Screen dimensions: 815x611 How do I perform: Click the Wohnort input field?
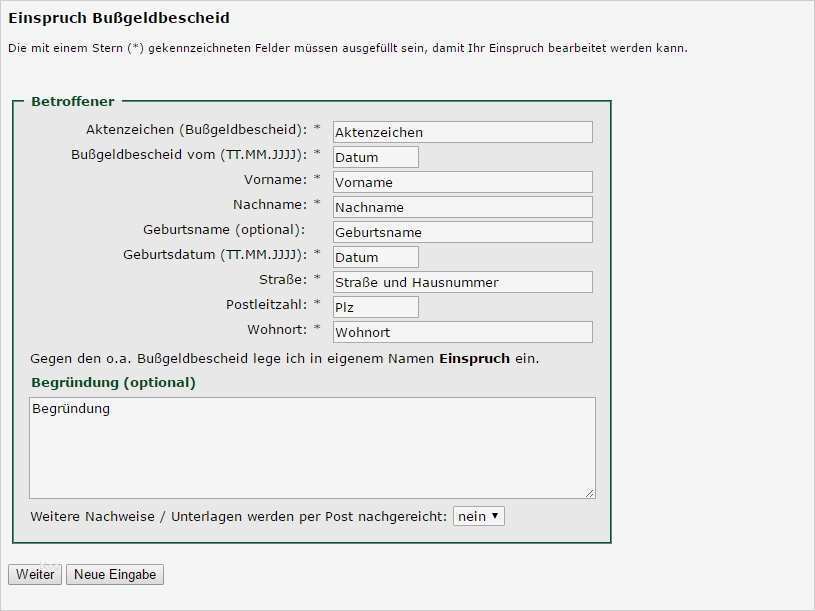[462, 330]
